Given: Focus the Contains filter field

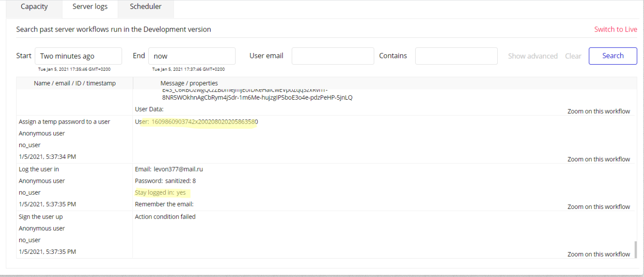Looking at the screenshot, I should coord(456,56).
